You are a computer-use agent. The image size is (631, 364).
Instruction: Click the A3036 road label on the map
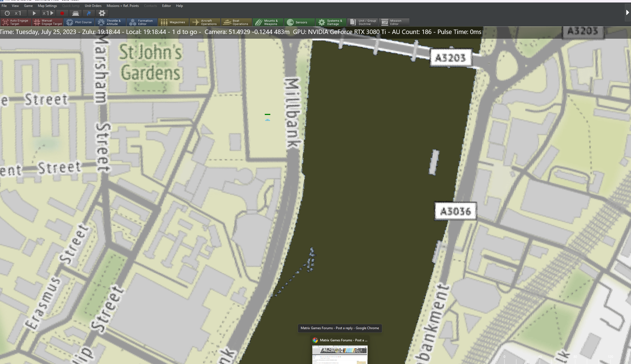[455, 211]
